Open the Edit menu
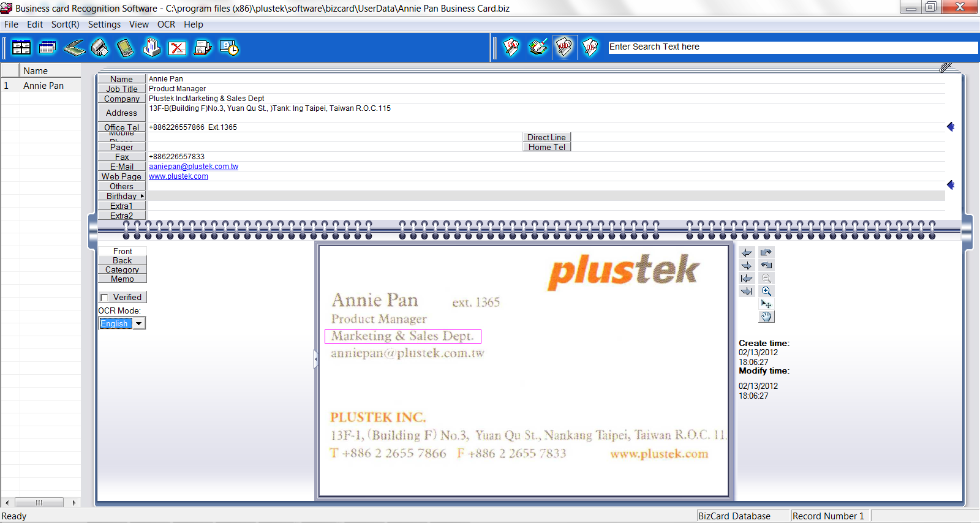 [35, 24]
